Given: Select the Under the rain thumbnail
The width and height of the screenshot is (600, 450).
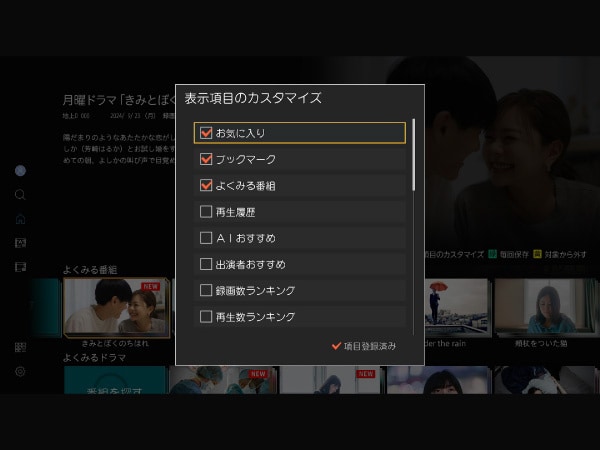Looking at the screenshot, I should (x=457, y=308).
